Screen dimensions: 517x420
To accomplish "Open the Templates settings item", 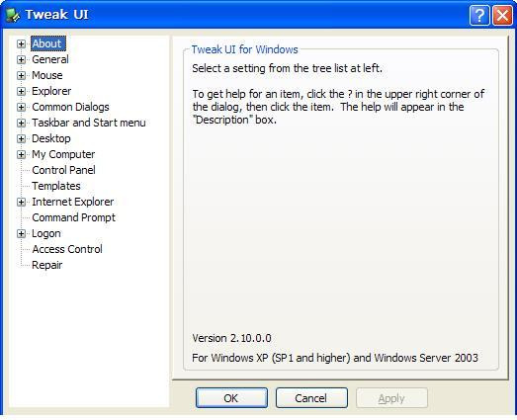I will (x=56, y=186).
